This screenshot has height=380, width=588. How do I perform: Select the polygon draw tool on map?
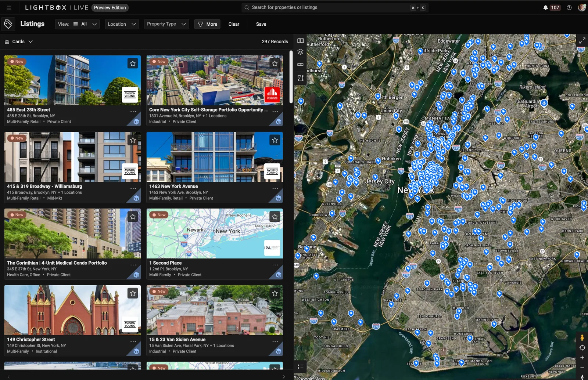tap(301, 78)
